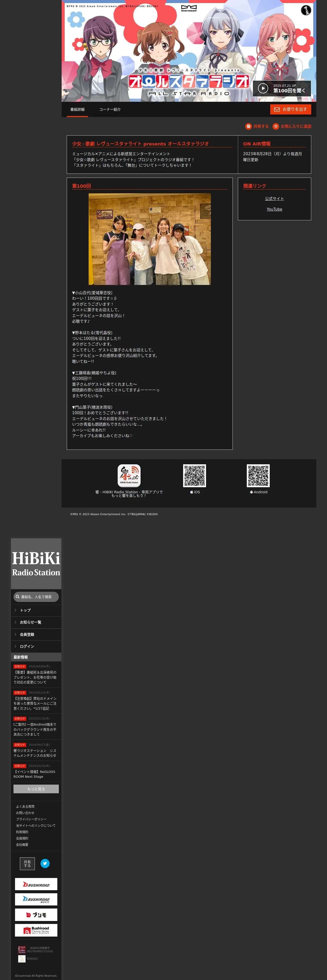
Task: View the episode 100 cast photo
Action: [x=149, y=239]
